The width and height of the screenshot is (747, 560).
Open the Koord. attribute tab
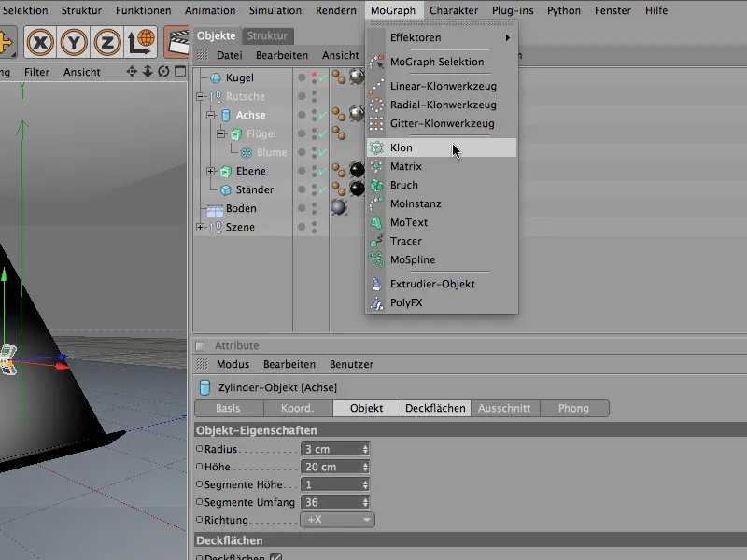point(297,409)
